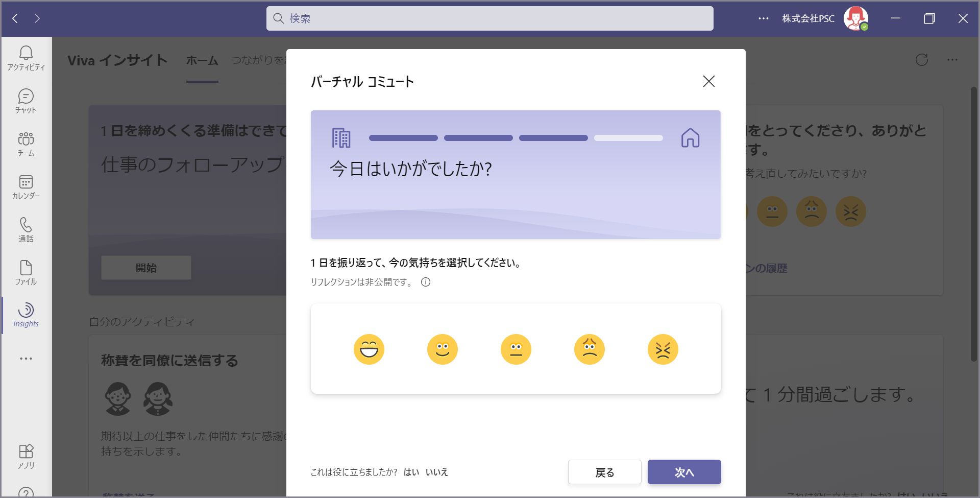980x498 pixels.
Task: Select the grinning very happy emoji
Action: [x=369, y=349]
